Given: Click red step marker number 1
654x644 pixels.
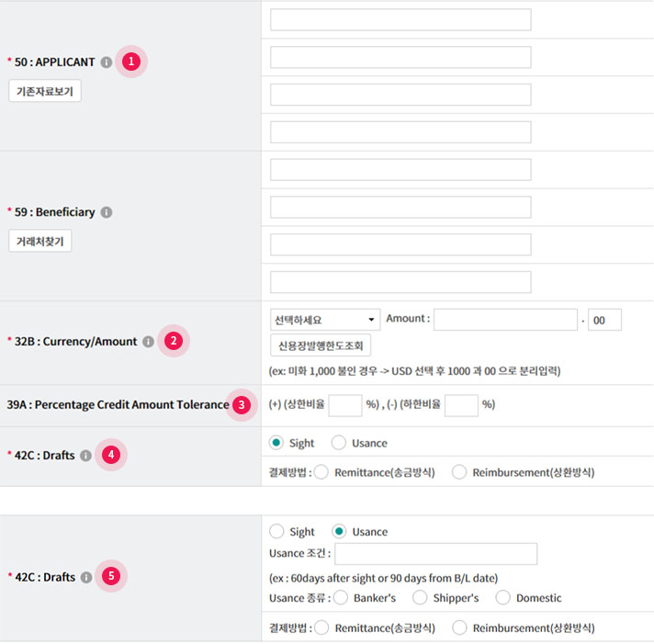Looking at the screenshot, I should pyautogui.click(x=131, y=62).
